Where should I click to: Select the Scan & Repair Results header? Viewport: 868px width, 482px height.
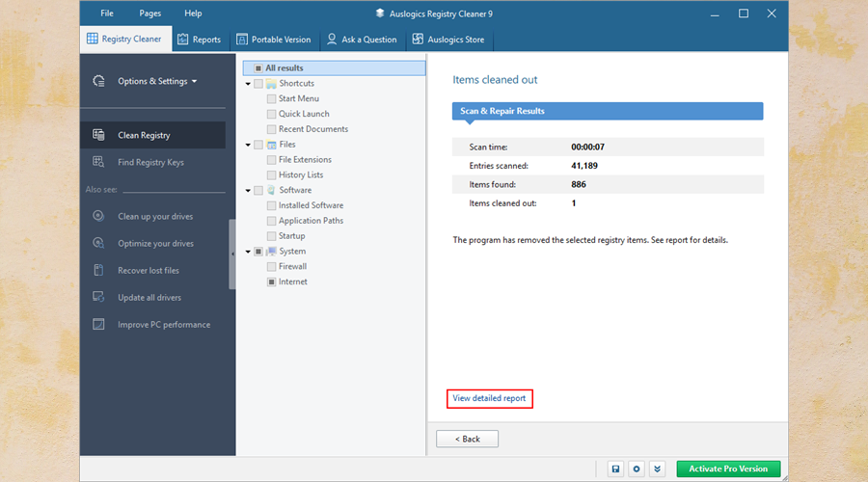tap(608, 111)
